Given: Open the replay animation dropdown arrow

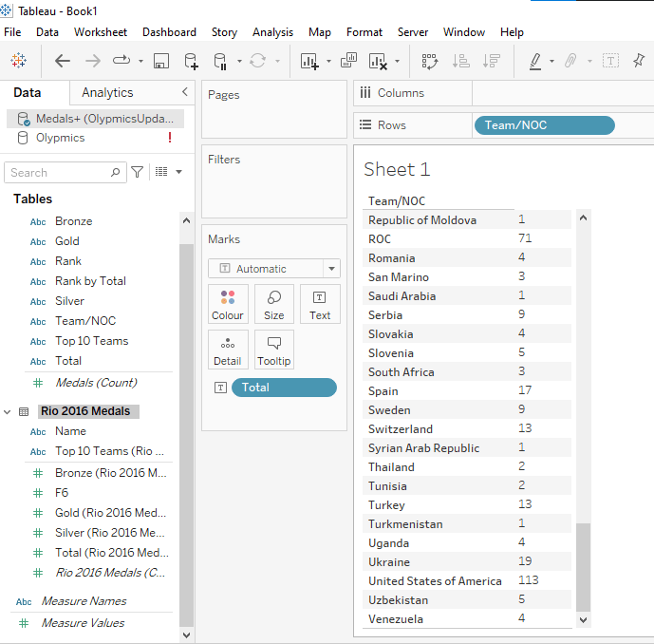Looking at the screenshot, I should pos(141,62).
